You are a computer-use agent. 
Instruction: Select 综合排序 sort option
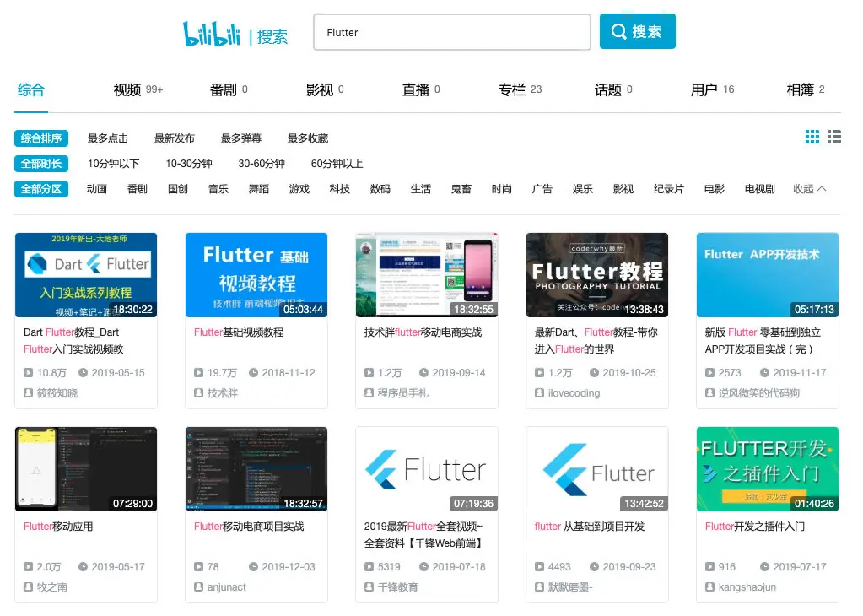(x=41, y=138)
